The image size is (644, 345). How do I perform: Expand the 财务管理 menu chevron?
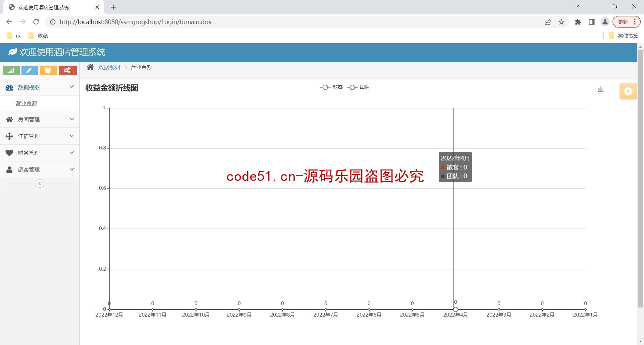click(x=72, y=152)
